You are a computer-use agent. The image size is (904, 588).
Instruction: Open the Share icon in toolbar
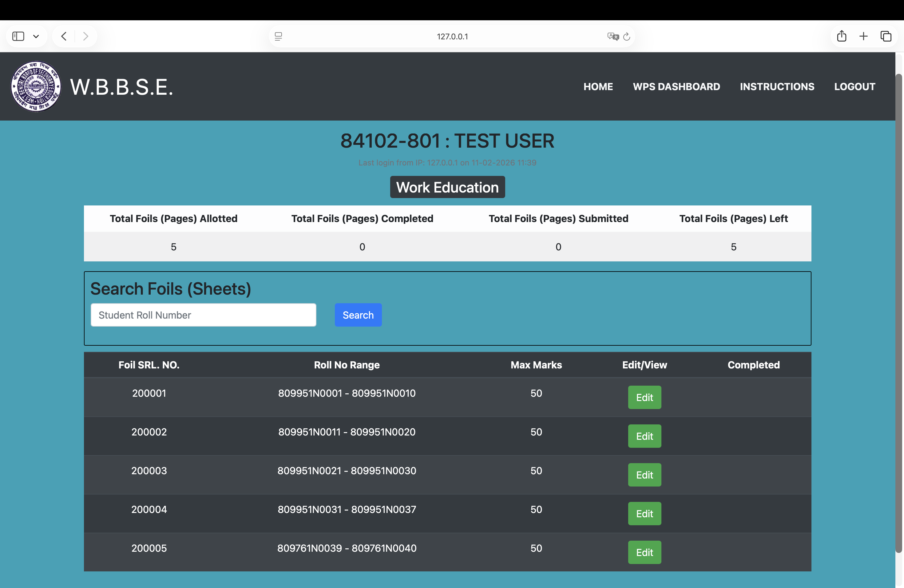pos(842,37)
